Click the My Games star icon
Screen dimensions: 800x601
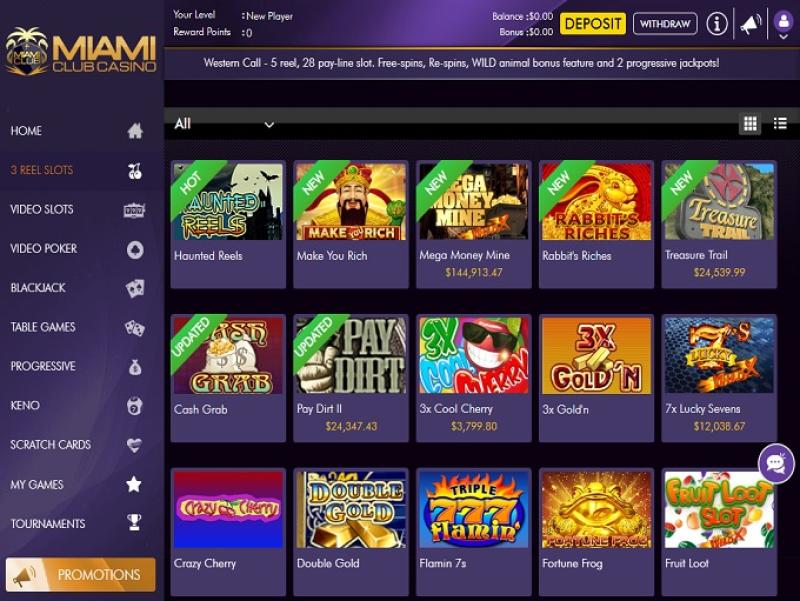pyautogui.click(x=134, y=484)
